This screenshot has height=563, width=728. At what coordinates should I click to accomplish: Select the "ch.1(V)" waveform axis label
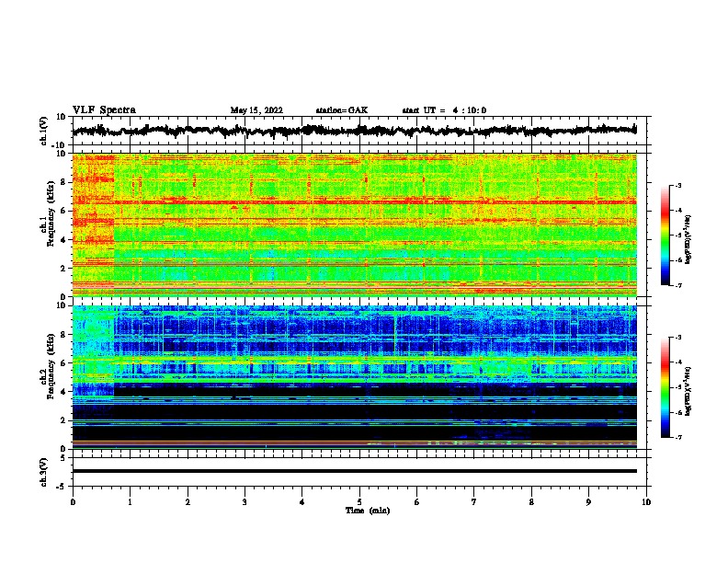pyautogui.click(x=44, y=131)
